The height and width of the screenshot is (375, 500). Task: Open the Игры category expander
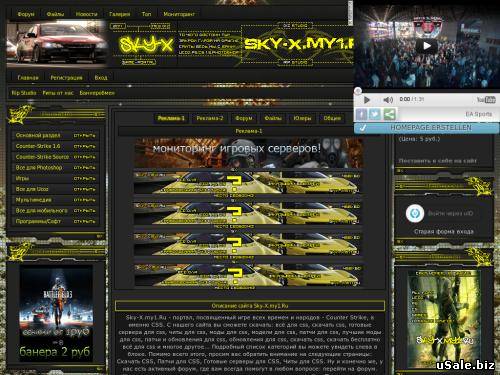pyautogui.click(x=85, y=178)
